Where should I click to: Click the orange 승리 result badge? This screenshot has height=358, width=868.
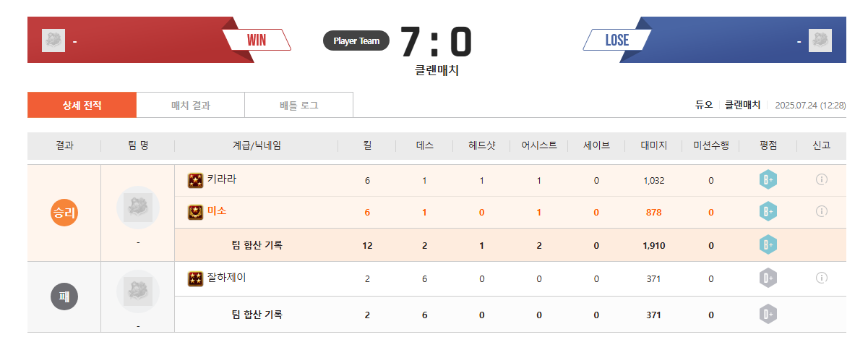point(64,213)
